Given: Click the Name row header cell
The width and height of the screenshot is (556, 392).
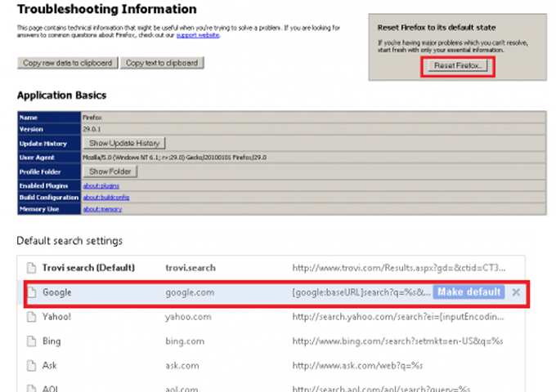Looking at the screenshot, I should [49, 118].
